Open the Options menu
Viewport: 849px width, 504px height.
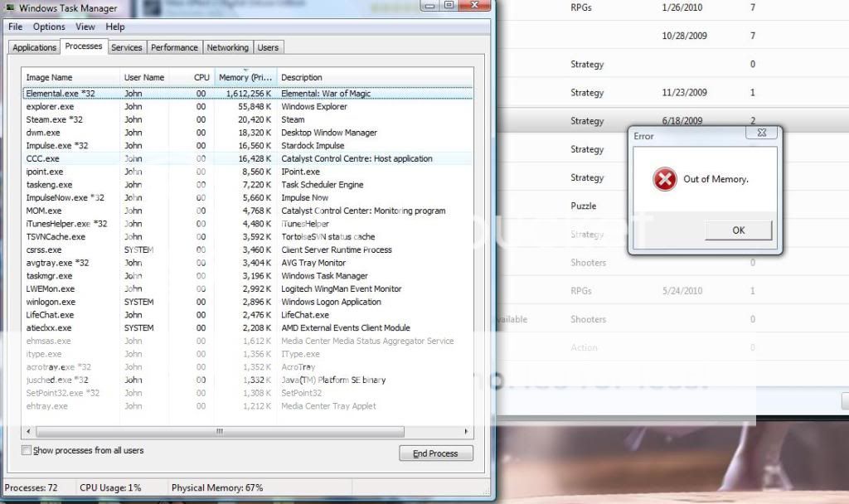tap(49, 27)
